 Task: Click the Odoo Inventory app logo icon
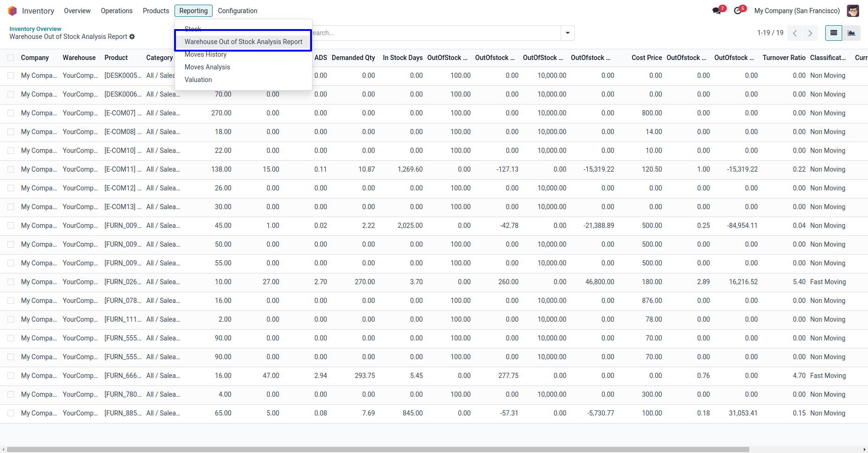pos(12,11)
